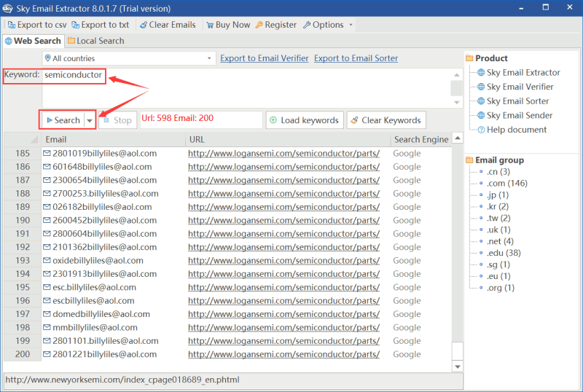Click Export to txt toolbar icon
Viewport: 583px width, 392px height.
(76, 25)
